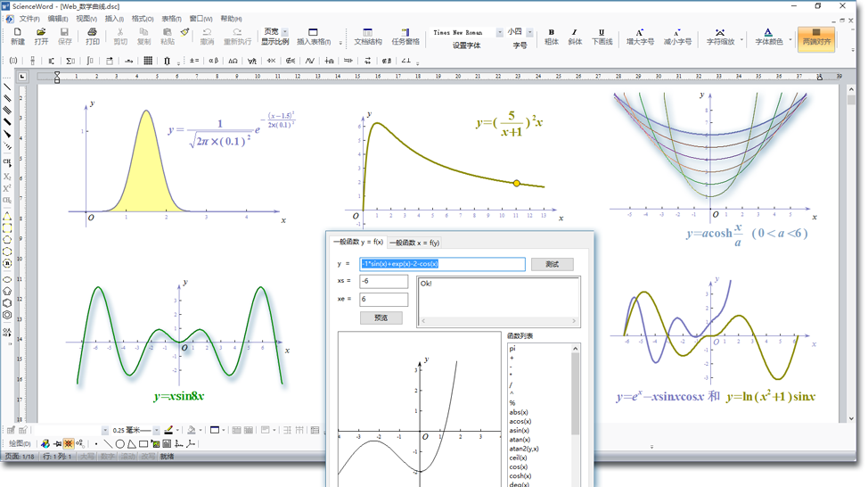Click the 字体颜色 font color swatch
This screenshot has height=487, width=868.
768,36
